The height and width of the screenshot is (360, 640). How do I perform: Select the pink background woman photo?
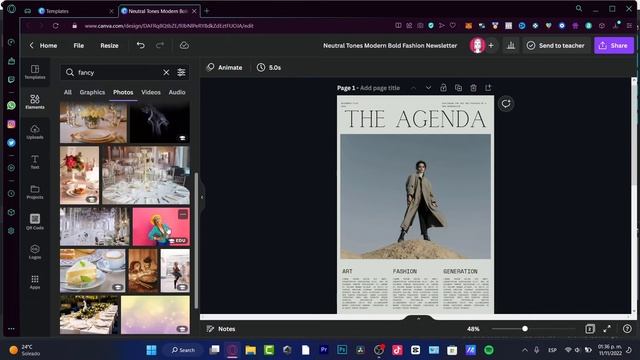tap(161, 227)
